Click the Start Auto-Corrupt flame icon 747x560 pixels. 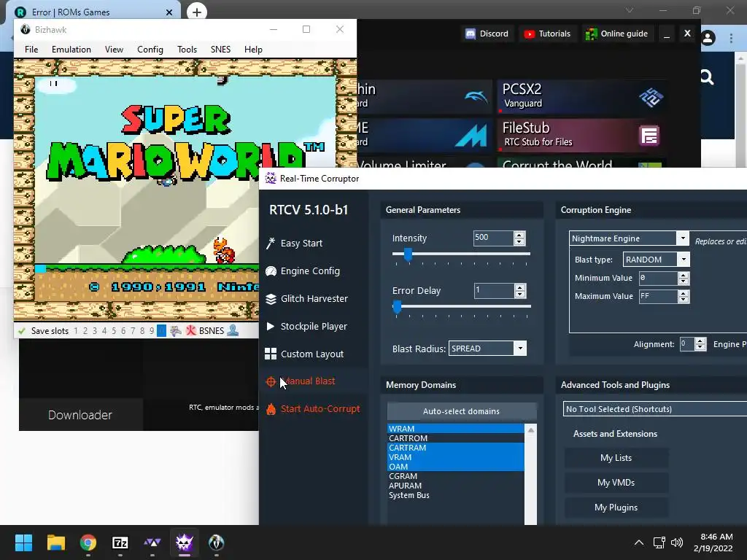(x=271, y=409)
